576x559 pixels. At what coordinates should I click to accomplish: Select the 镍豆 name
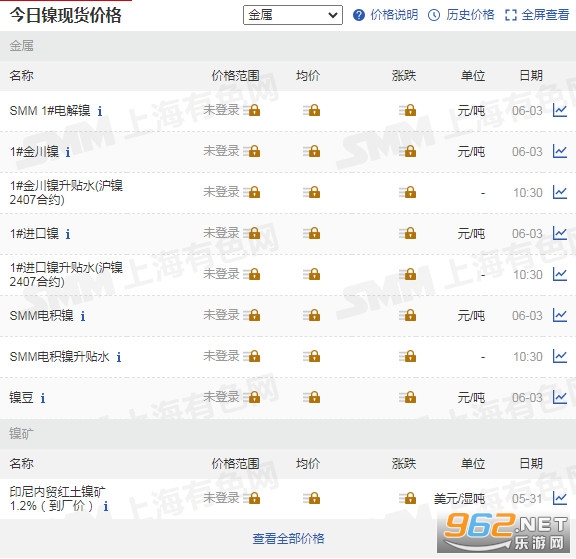[x=21, y=398]
